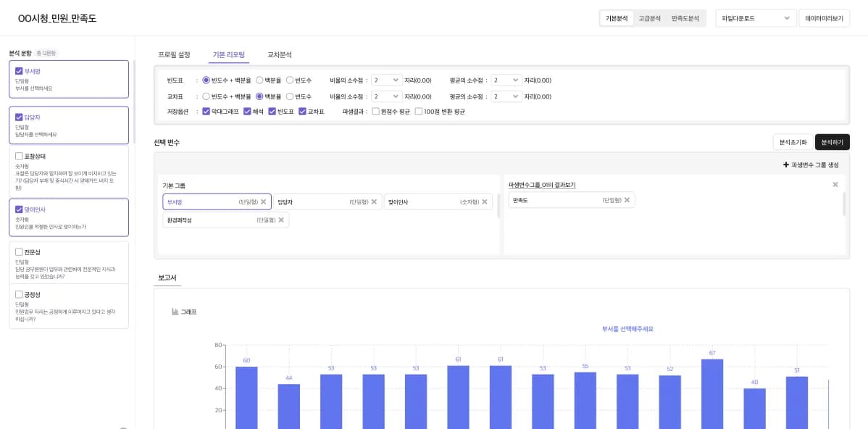Click the 분석하기 button
Viewport: 868px width, 429px height.
832,142
